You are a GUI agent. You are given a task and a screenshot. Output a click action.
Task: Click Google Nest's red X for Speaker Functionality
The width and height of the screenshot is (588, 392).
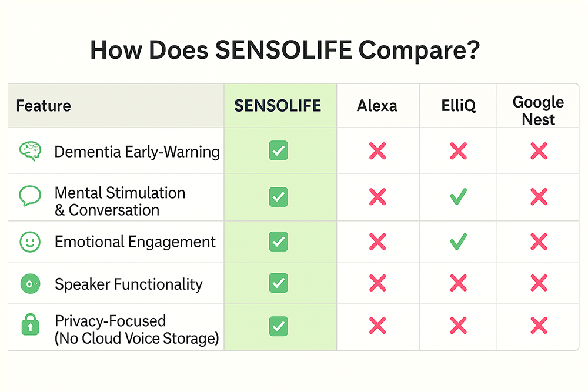click(539, 284)
